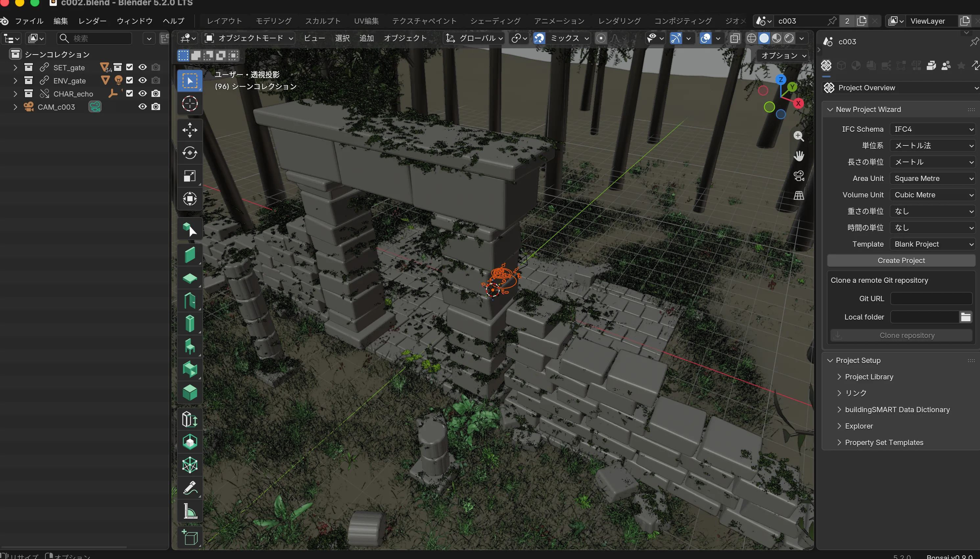Image resolution: width=980 pixels, height=559 pixels.
Task: Select the Rotate tool
Action: [190, 153]
